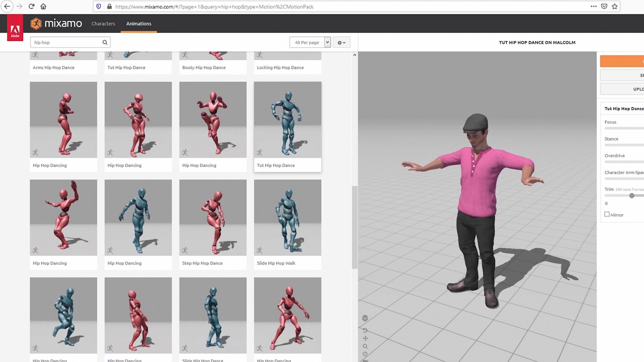
Task: Click the orange Download button
Action: (x=622, y=61)
